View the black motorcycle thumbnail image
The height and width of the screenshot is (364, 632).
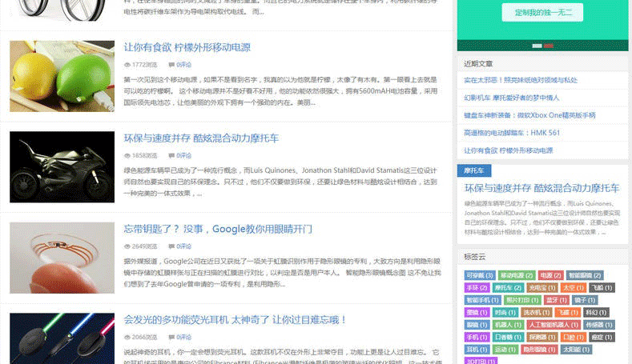[62, 166]
